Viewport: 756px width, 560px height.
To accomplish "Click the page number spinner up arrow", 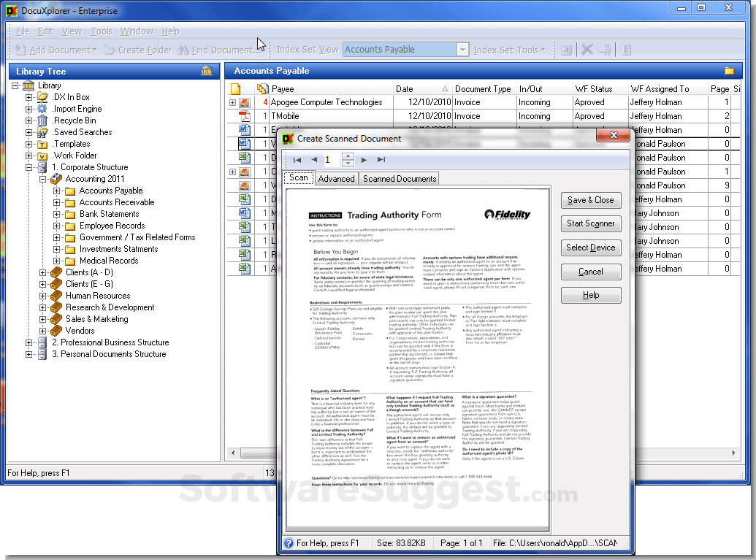I will click(346, 156).
